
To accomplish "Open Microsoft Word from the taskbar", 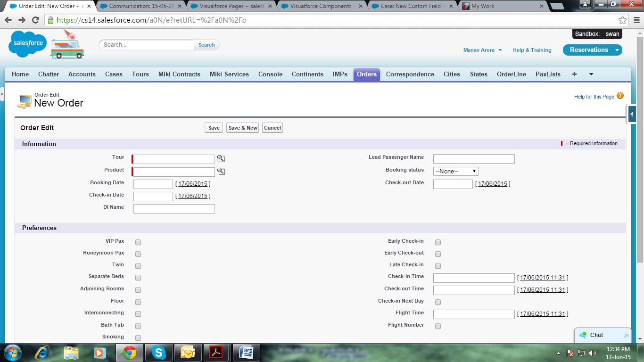I will pos(247,353).
